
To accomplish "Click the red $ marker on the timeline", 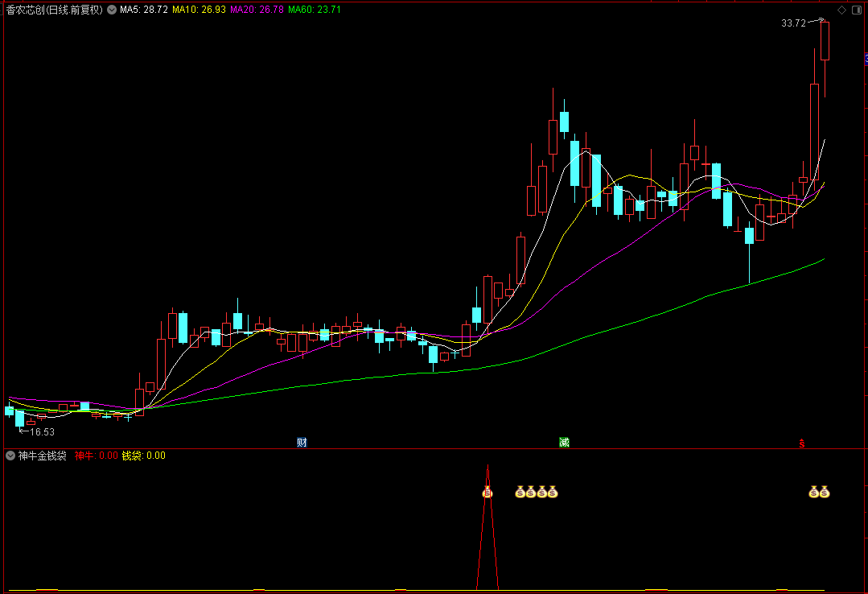I will pyautogui.click(x=801, y=443).
